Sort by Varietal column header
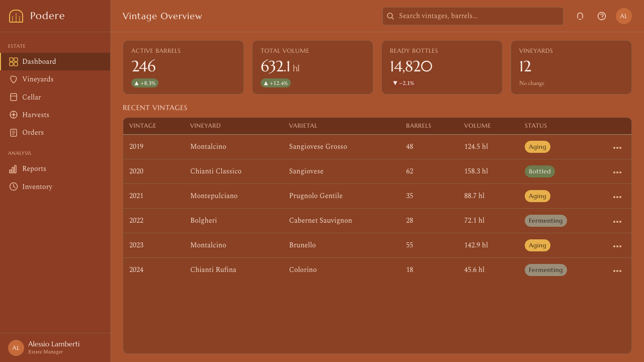The image size is (644, 362). click(303, 126)
